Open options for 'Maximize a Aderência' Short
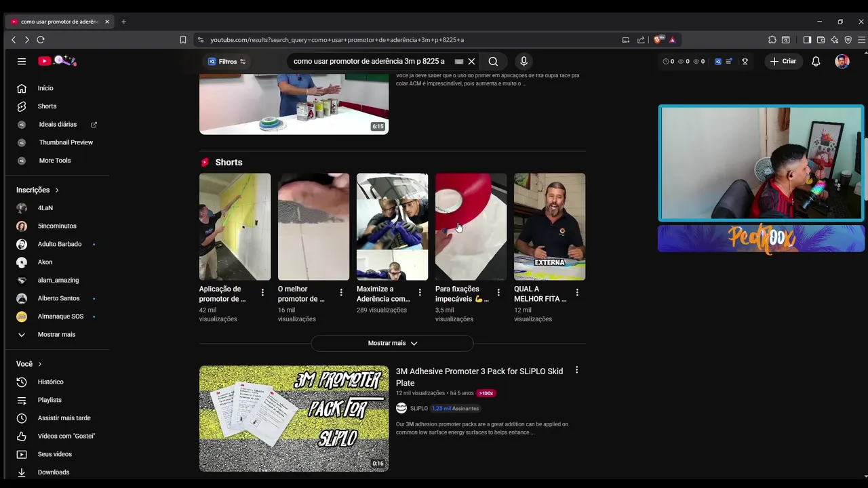868x488 pixels. pyautogui.click(x=420, y=293)
